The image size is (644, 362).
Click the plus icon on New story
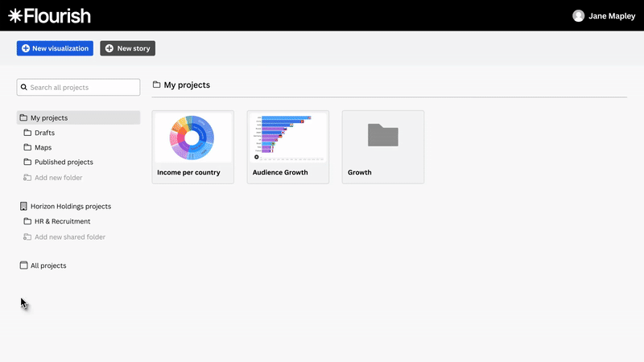coord(109,48)
